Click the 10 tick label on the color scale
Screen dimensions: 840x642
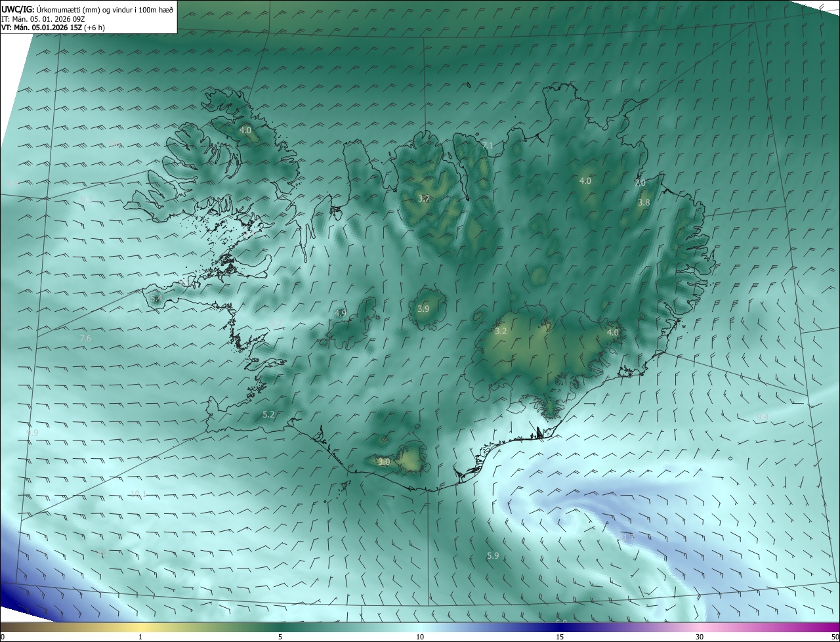click(420, 637)
